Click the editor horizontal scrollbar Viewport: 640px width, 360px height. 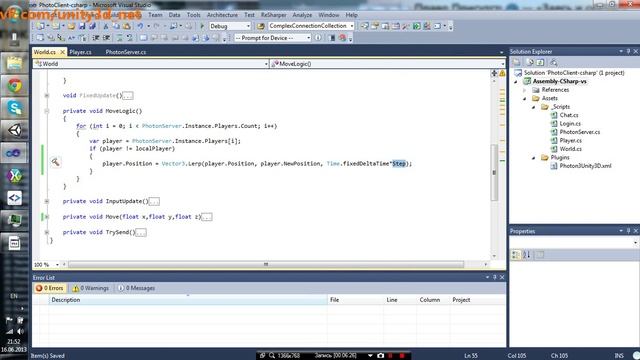point(266,265)
